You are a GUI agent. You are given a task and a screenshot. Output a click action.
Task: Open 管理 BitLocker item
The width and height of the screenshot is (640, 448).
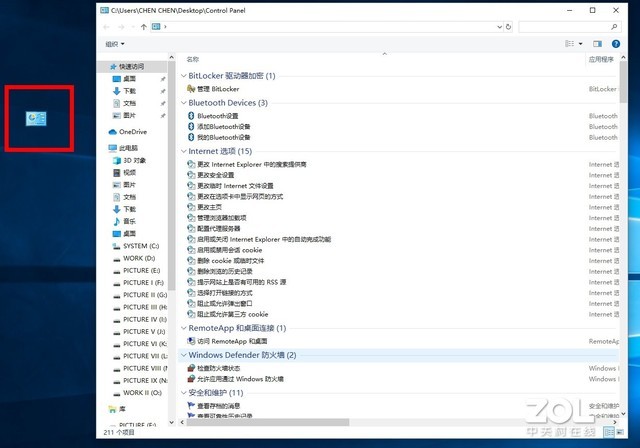pyautogui.click(x=218, y=89)
